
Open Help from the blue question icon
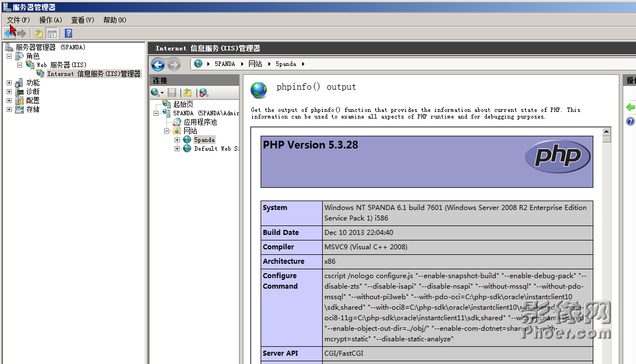[x=69, y=33]
